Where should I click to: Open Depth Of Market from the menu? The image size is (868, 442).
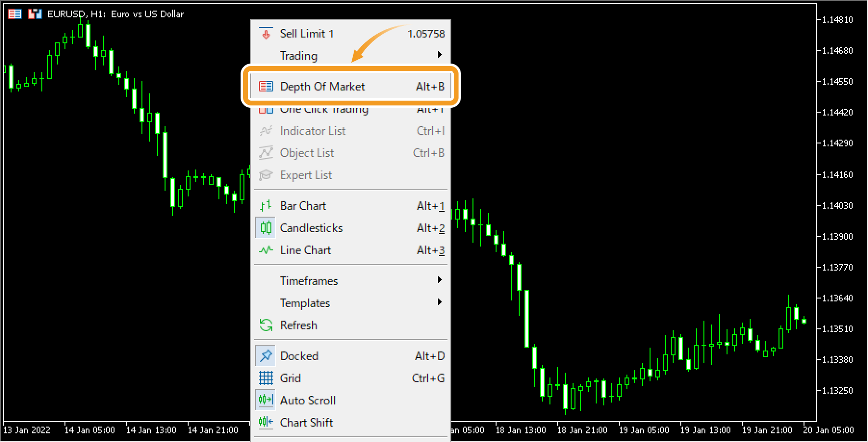323,86
